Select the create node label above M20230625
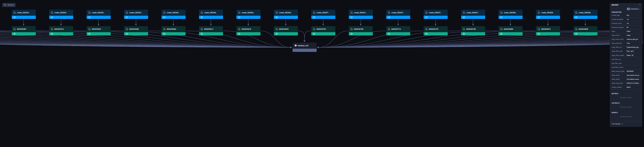 point(285,13)
